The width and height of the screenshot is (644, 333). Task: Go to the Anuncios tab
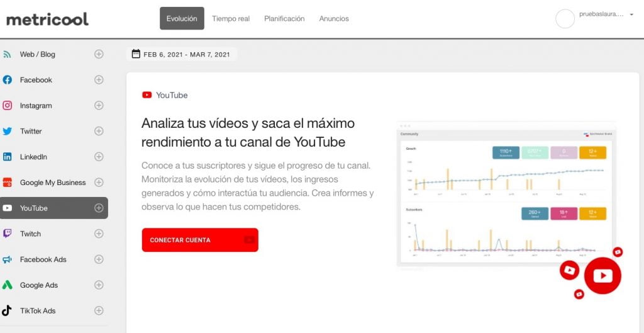[334, 18]
